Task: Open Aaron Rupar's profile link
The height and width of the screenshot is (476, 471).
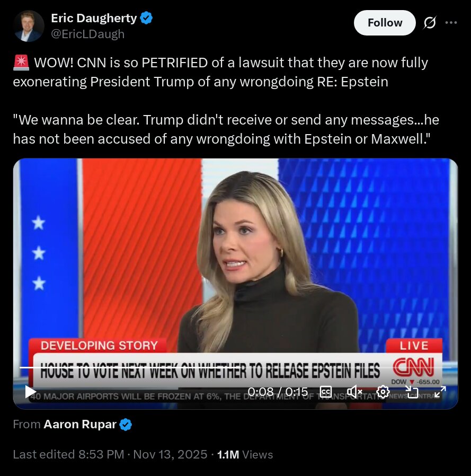Action: click(x=80, y=424)
